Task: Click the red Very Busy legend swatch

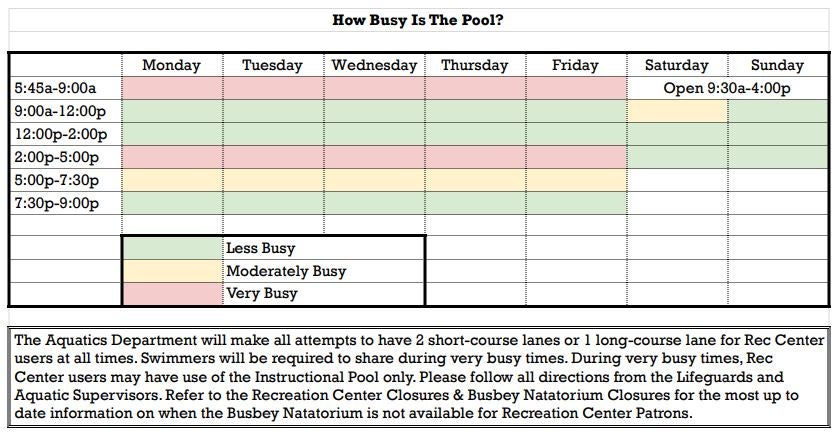Action: (x=172, y=294)
